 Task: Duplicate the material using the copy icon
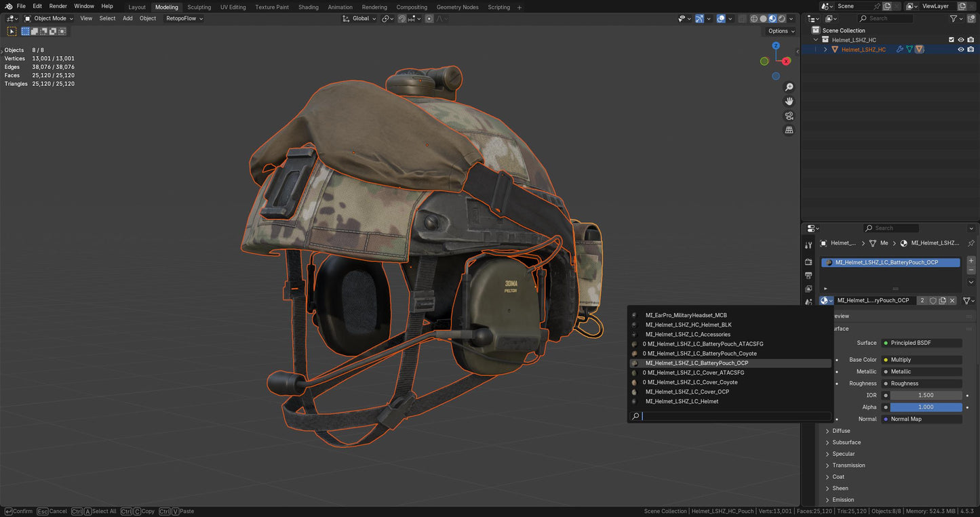point(943,300)
